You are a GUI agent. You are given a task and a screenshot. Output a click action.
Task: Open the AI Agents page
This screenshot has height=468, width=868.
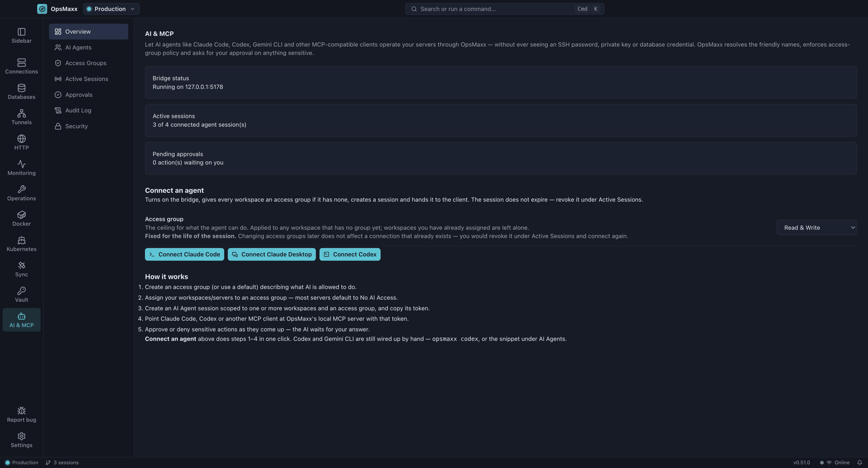(x=88, y=48)
